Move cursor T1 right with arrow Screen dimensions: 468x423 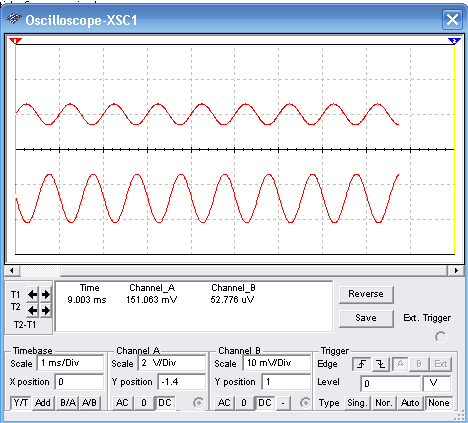46,294
